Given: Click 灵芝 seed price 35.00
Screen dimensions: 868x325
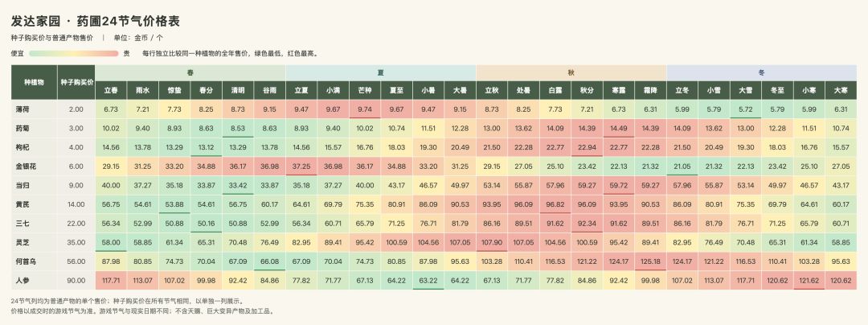Looking at the screenshot, I should pyautogui.click(x=76, y=242).
